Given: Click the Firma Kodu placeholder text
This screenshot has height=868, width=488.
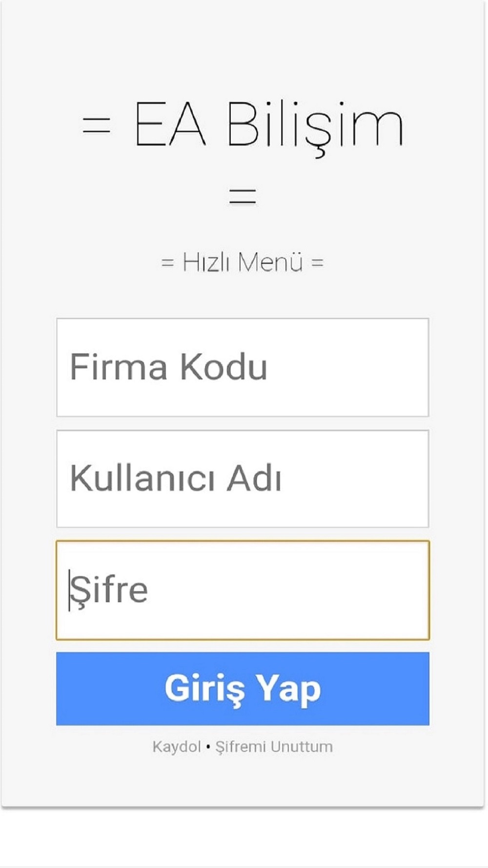Looking at the screenshot, I should pyautogui.click(x=169, y=366).
